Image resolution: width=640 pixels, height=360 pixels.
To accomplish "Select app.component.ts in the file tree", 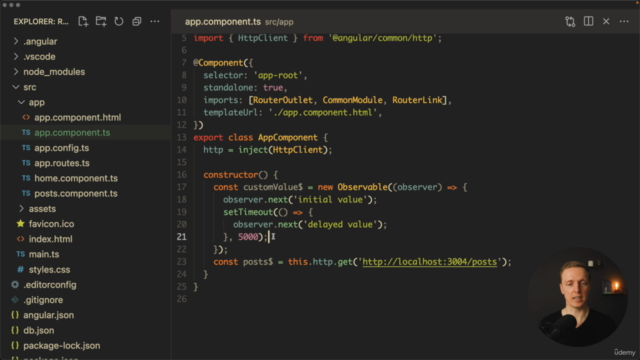I will (72, 133).
